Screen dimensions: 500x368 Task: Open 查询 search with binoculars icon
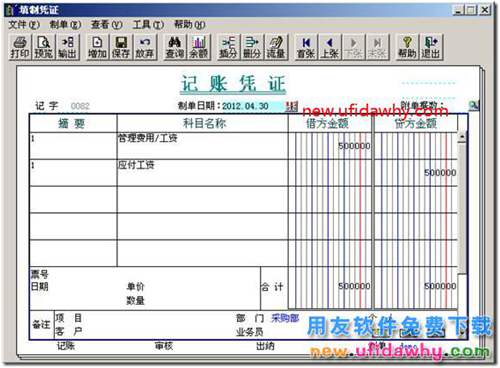pos(175,47)
